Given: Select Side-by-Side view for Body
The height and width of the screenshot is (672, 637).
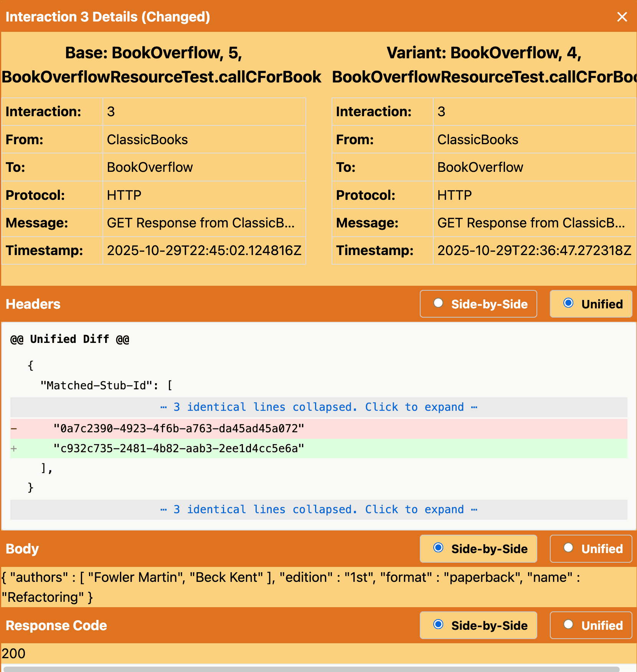Looking at the screenshot, I should click(x=478, y=548).
